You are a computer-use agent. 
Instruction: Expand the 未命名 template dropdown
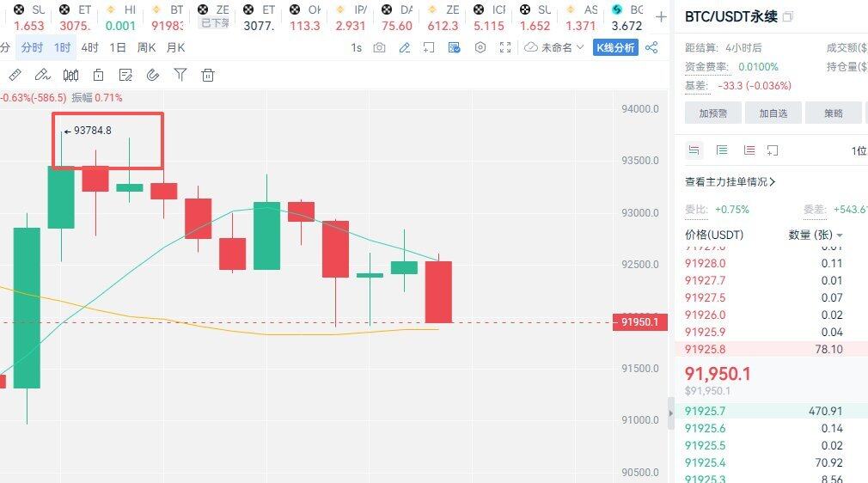click(554, 48)
